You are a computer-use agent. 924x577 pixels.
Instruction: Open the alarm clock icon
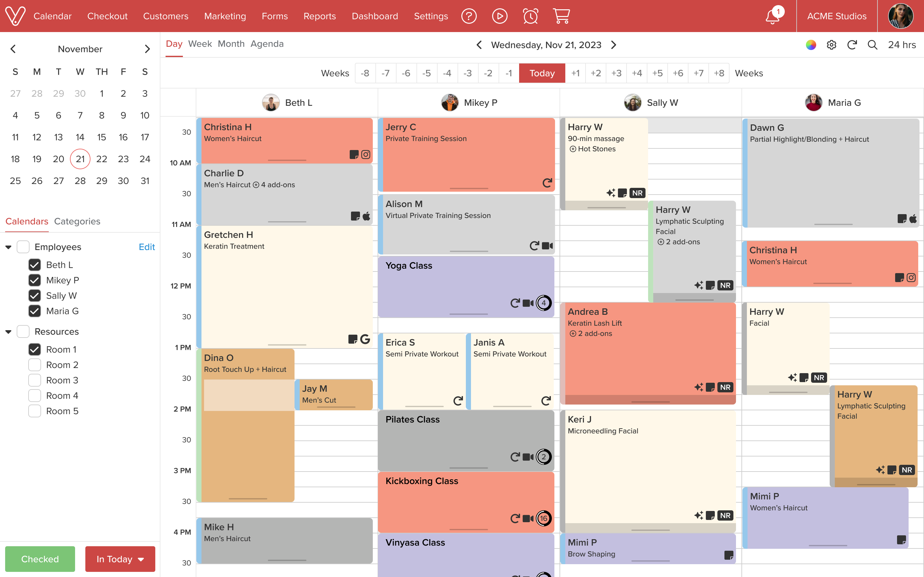pyautogui.click(x=530, y=16)
